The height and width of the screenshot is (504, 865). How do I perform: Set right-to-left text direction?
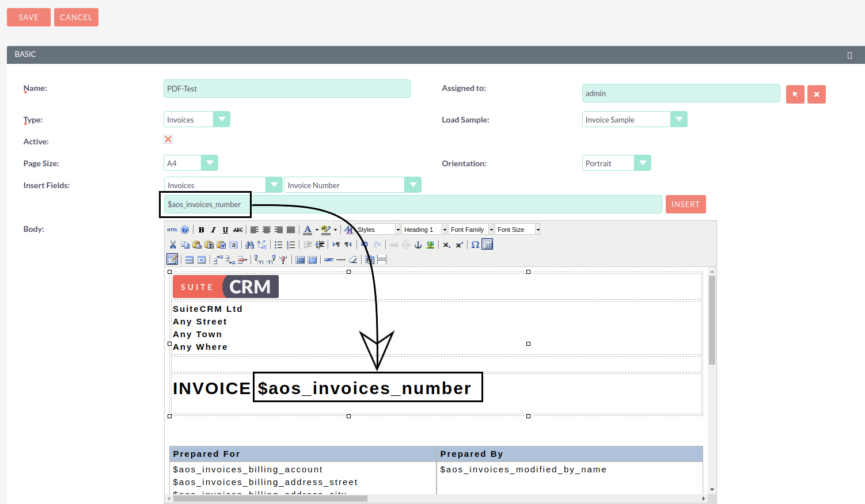tap(348, 245)
